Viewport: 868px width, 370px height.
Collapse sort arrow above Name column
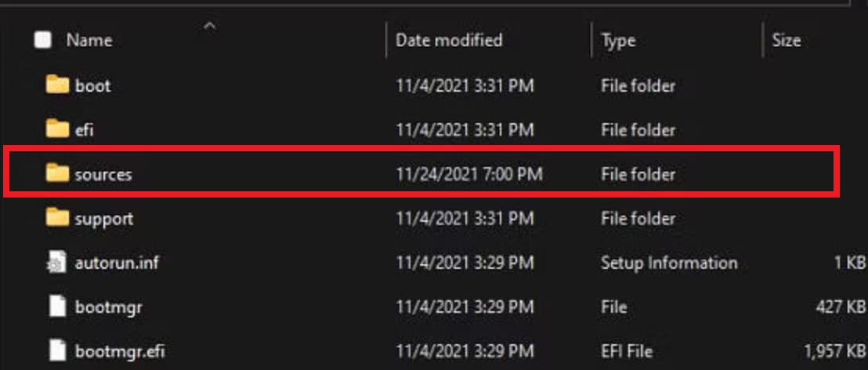point(209,27)
